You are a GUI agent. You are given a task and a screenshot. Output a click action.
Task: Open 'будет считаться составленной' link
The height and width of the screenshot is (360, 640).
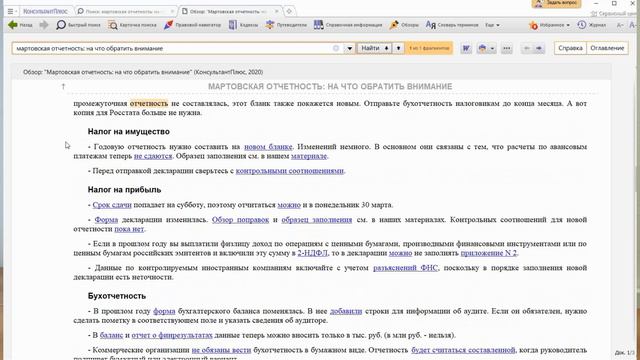[463, 350]
